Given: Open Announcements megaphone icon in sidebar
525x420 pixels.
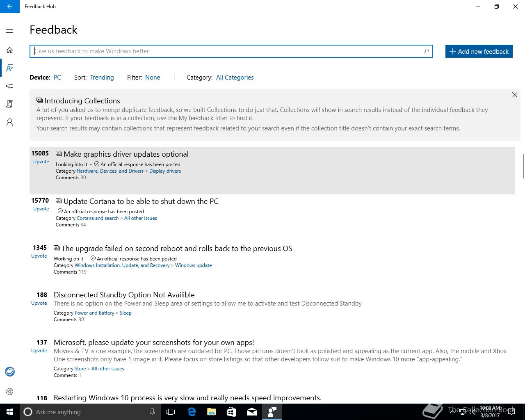Looking at the screenshot, I should (10, 86).
